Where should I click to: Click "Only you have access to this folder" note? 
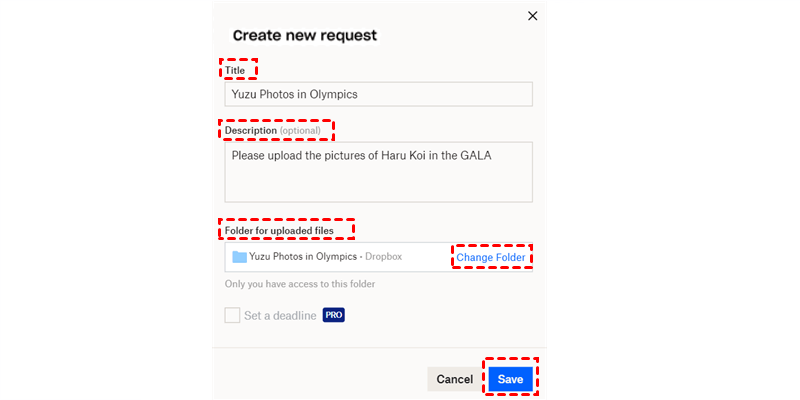(x=300, y=285)
